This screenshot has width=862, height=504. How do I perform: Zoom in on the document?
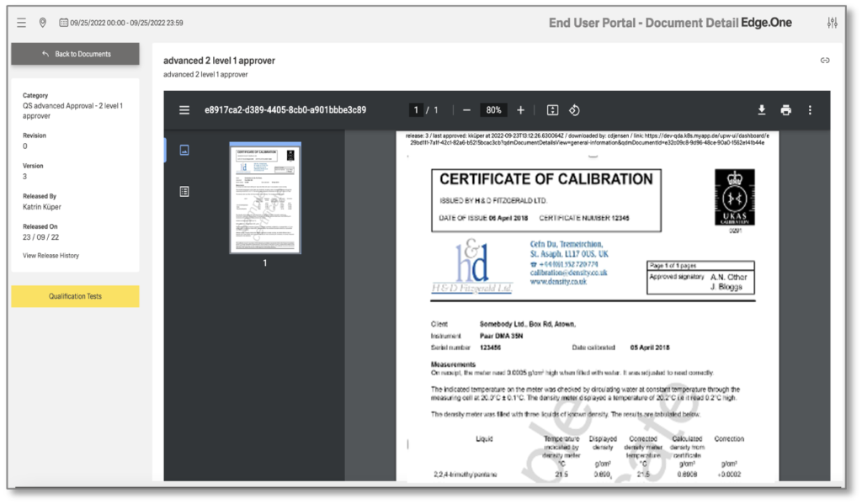(520, 109)
